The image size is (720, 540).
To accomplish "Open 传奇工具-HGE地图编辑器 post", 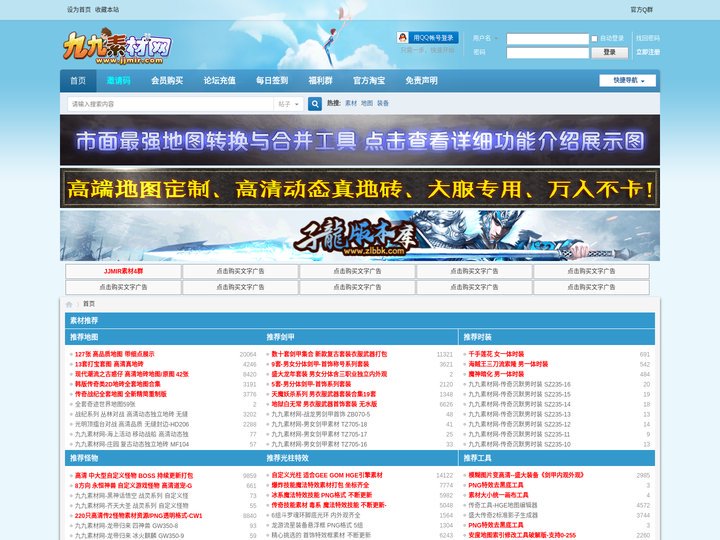I will click(503, 506).
